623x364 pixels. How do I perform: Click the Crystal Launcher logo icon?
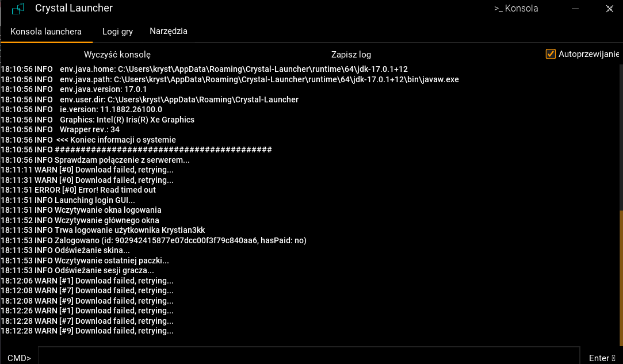coord(18,9)
